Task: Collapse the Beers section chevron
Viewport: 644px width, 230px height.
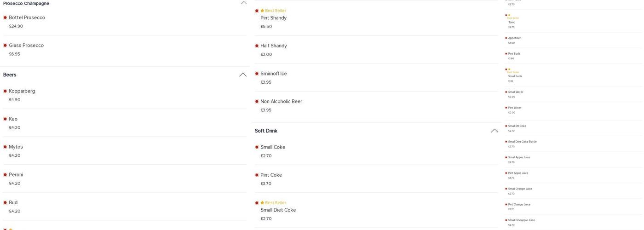Action: click(243, 75)
